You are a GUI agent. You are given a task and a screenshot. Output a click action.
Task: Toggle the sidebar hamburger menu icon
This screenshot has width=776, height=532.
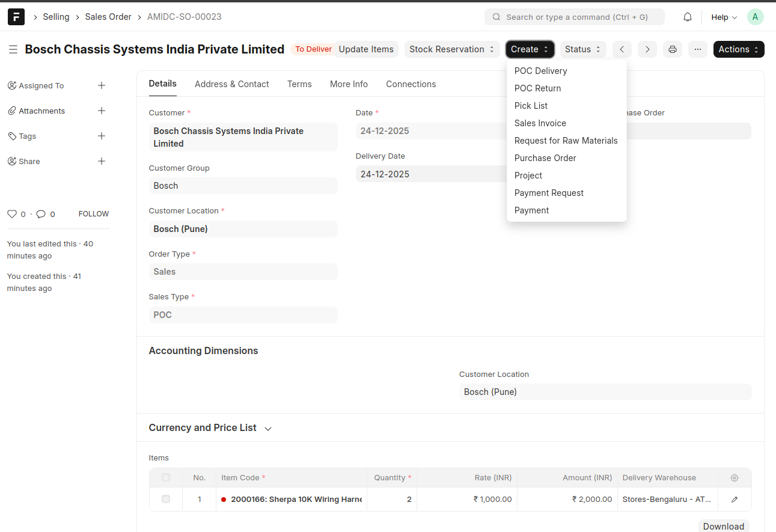point(13,49)
